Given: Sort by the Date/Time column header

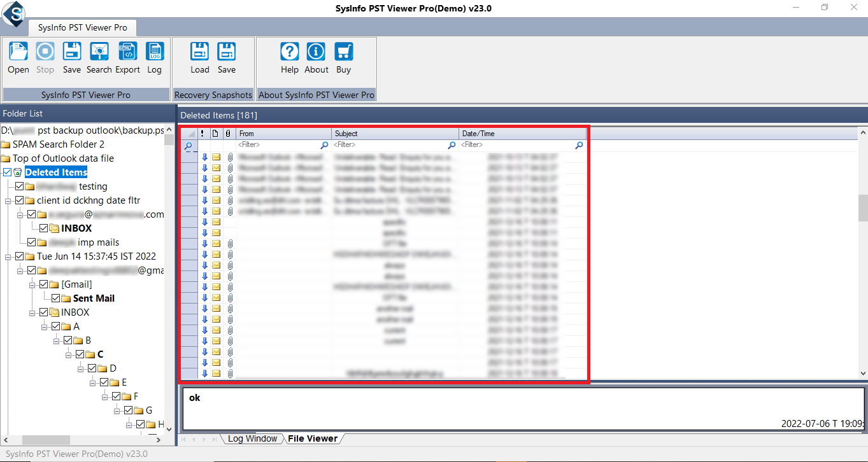Looking at the screenshot, I should [x=523, y=134].
